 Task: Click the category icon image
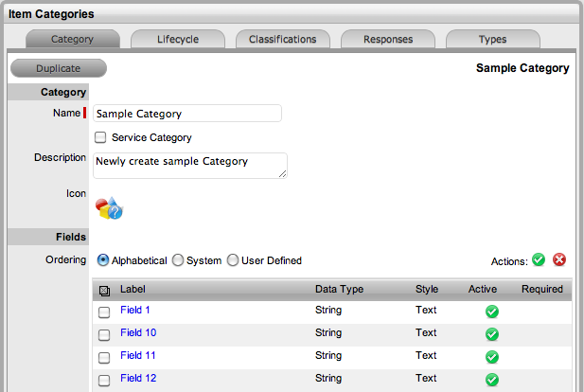pyautogui.click(x=110, y=207)
